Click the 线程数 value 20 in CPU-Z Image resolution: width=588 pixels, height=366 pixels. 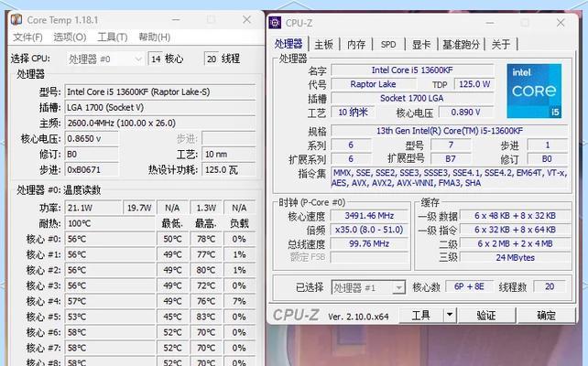pos(550,286)
